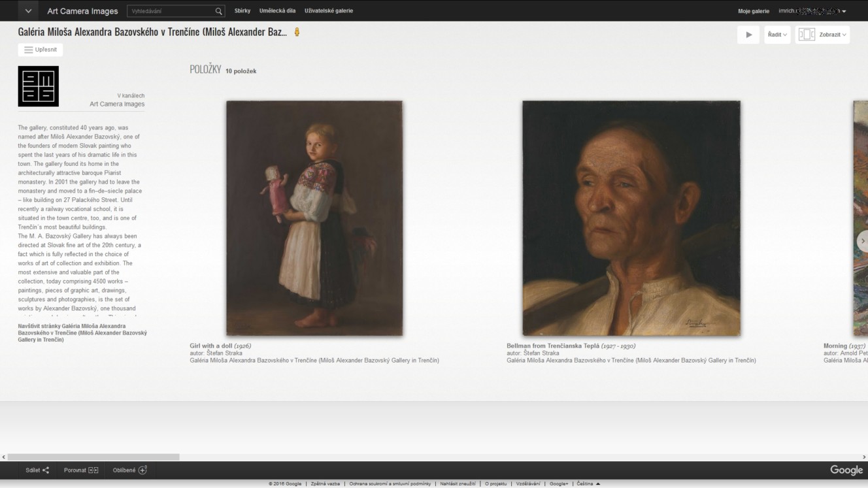The width and height of the screenshot is (868, 488).
Task: Open the Bellman from Trenčianska Teplá painting
Action: pyautogui.click(x=631, y=218)
